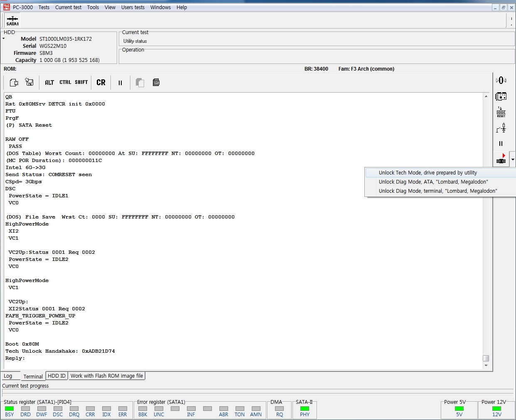Click the terminal scrollbar thumb
This screenshot has height=420, width=516.
coord(486,358)
